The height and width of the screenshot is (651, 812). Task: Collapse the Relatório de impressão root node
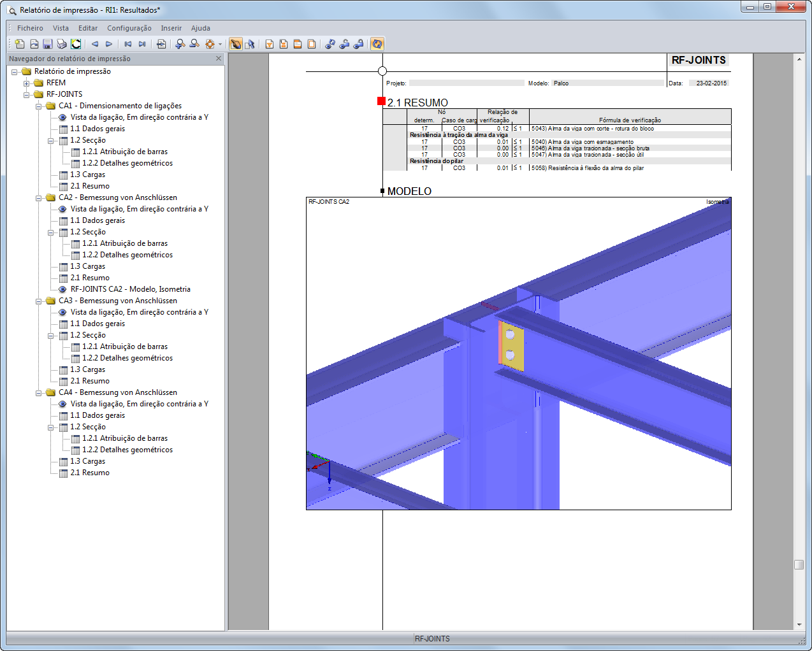[14, 72]
